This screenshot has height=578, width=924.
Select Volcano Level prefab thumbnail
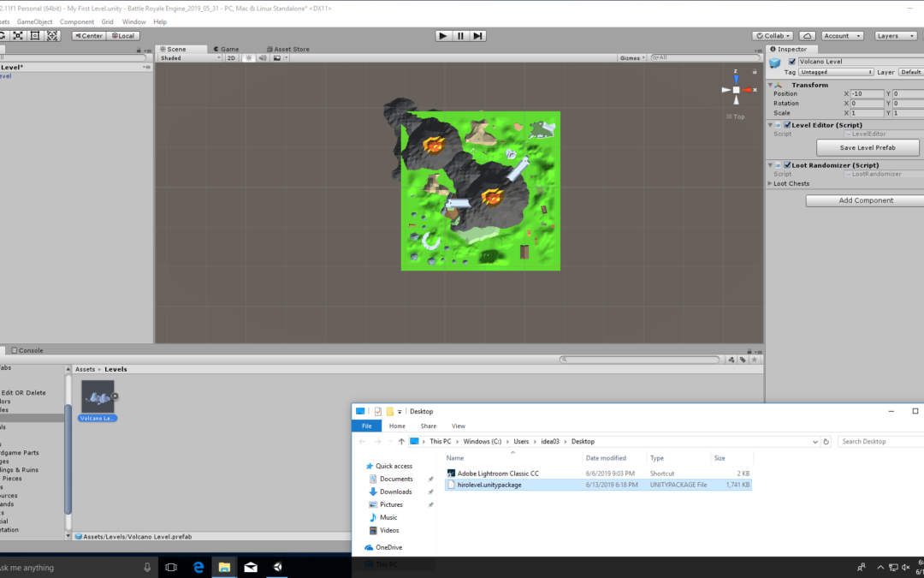[98, 396]
